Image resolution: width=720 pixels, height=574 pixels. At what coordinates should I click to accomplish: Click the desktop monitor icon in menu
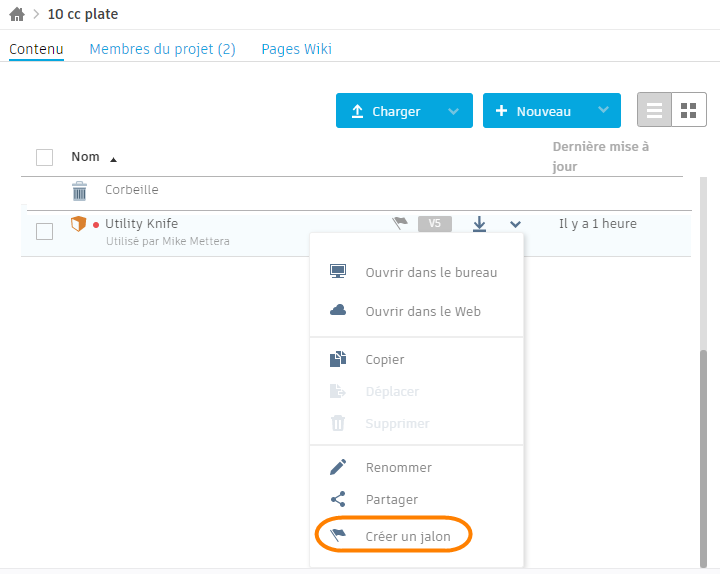click(338, 271)
